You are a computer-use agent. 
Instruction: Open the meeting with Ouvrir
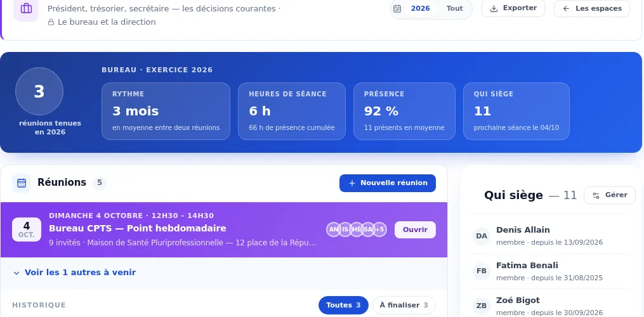click(415, 230)
